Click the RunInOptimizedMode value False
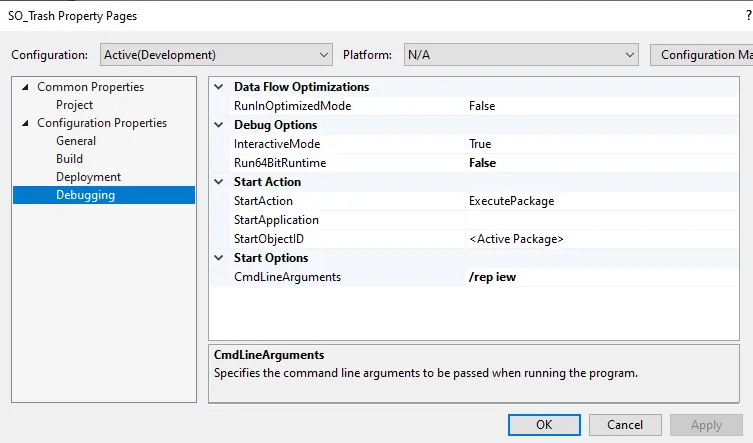 point(482,106)
